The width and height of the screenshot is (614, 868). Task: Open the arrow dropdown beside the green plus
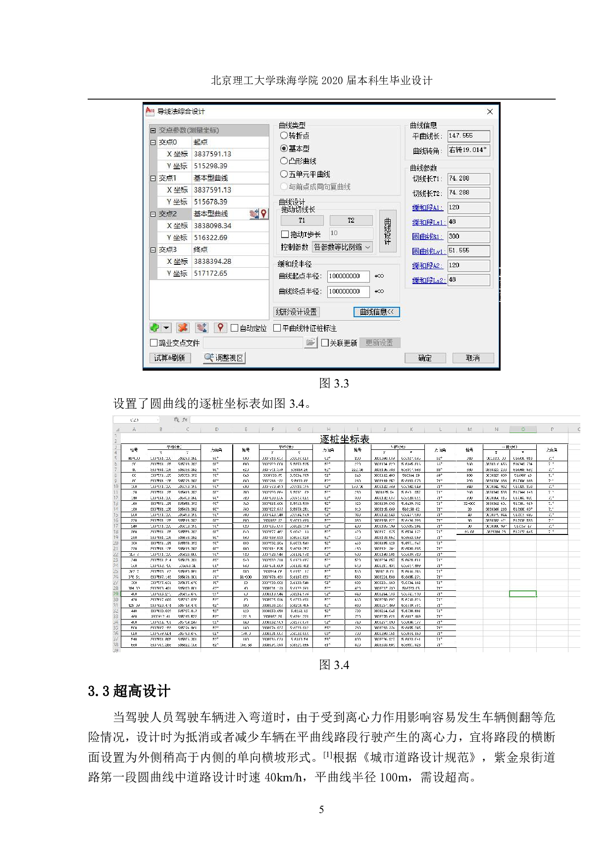166,328
